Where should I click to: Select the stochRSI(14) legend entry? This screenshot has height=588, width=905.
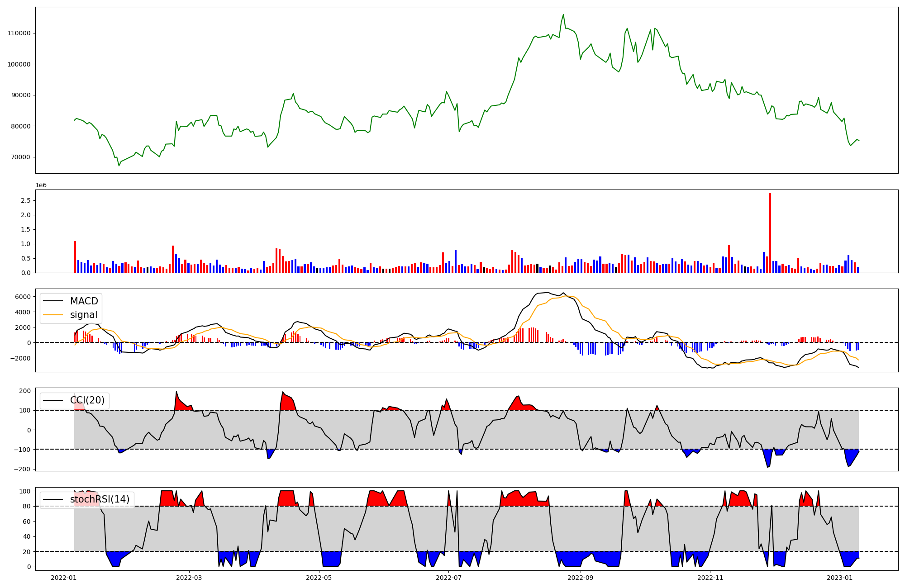click(x=100, y=499)
